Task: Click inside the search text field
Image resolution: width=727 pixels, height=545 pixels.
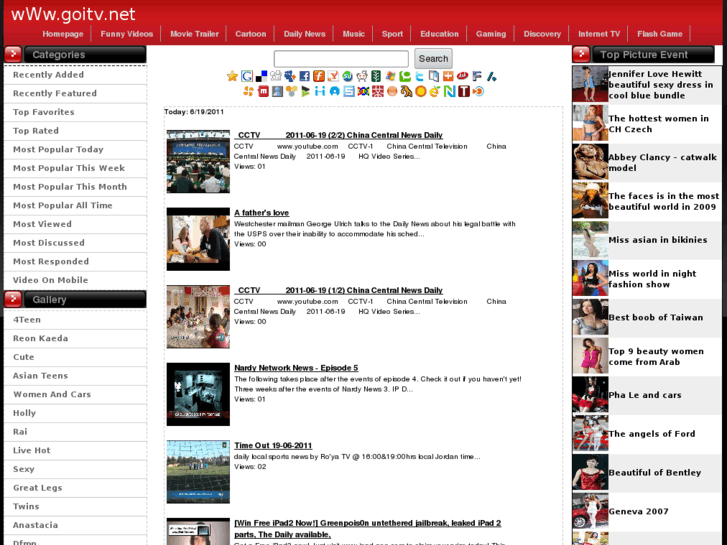Action: pos(341,59)
